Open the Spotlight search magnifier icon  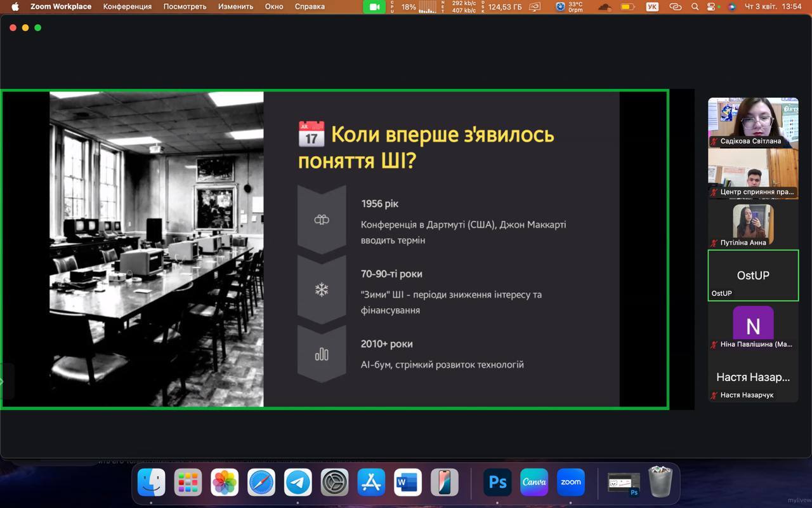695,7
